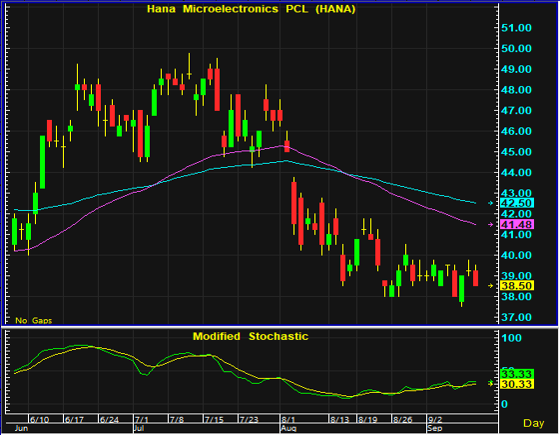
Task: Click the yellow 30.33 stochastic value tag
Action: [517, 384]
